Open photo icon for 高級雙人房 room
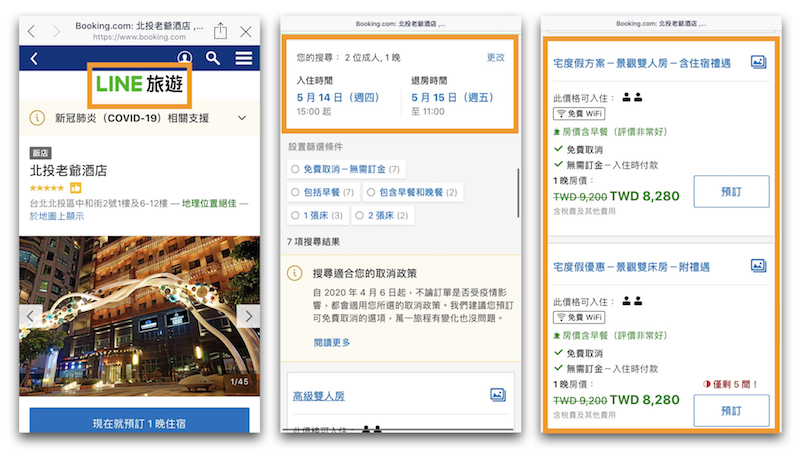This screenshot has width=800, height=450. pyautogui.click(x=498, y=395)
